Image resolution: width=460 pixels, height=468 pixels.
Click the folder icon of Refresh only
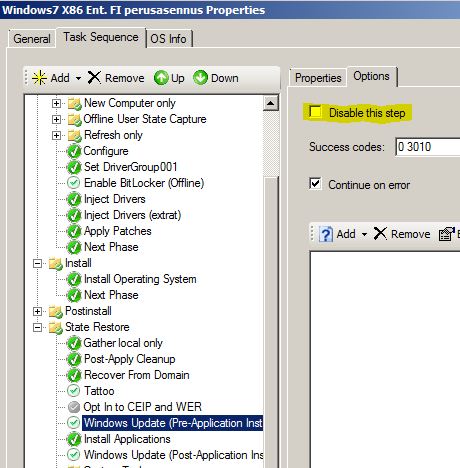coord(74,135)
